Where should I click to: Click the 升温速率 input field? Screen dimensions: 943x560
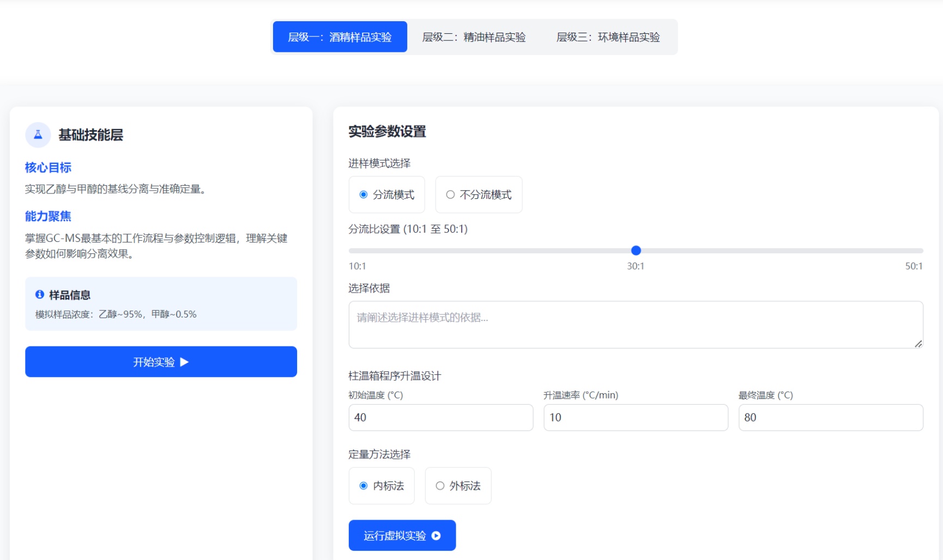click(x=635, y=417)
